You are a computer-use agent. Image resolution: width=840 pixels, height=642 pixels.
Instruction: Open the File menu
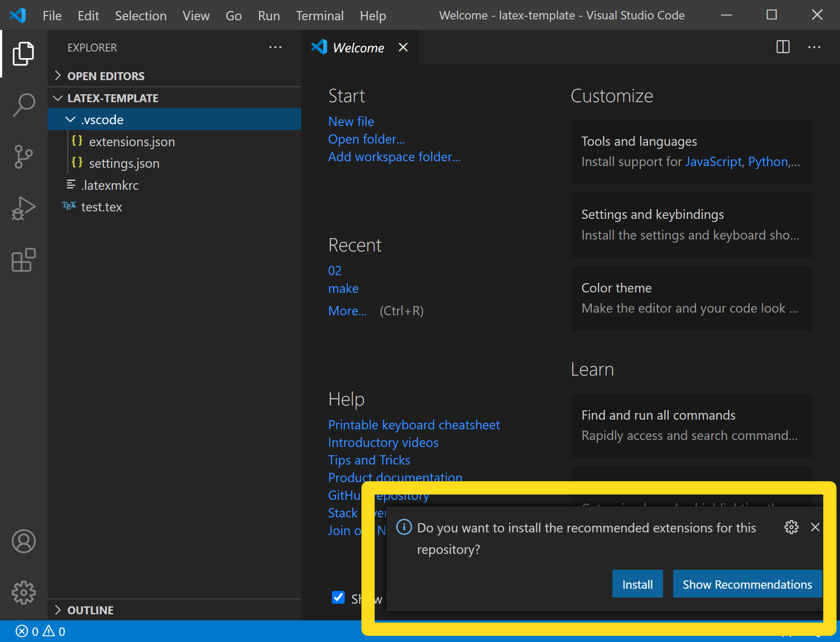52,15
